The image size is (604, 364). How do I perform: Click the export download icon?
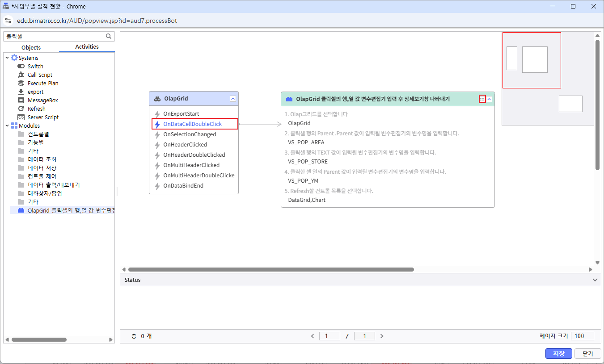[x=21, y=92]
